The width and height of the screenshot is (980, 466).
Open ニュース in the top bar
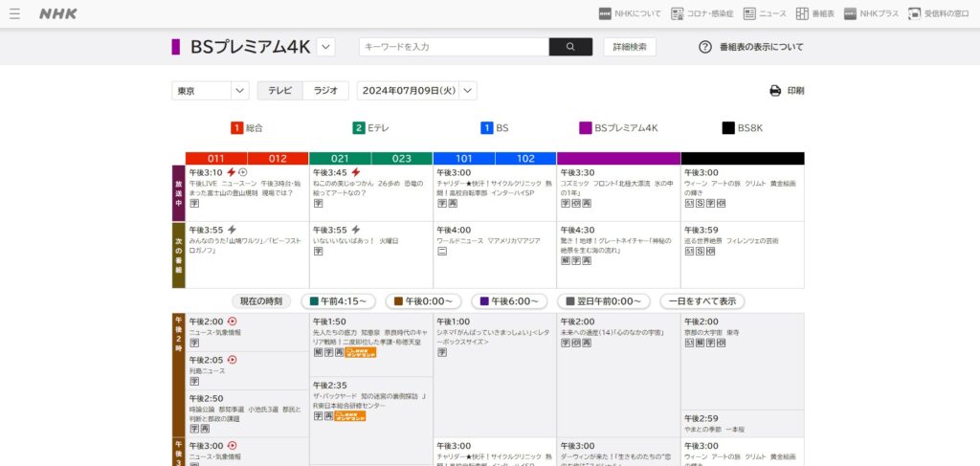(765, 13)
